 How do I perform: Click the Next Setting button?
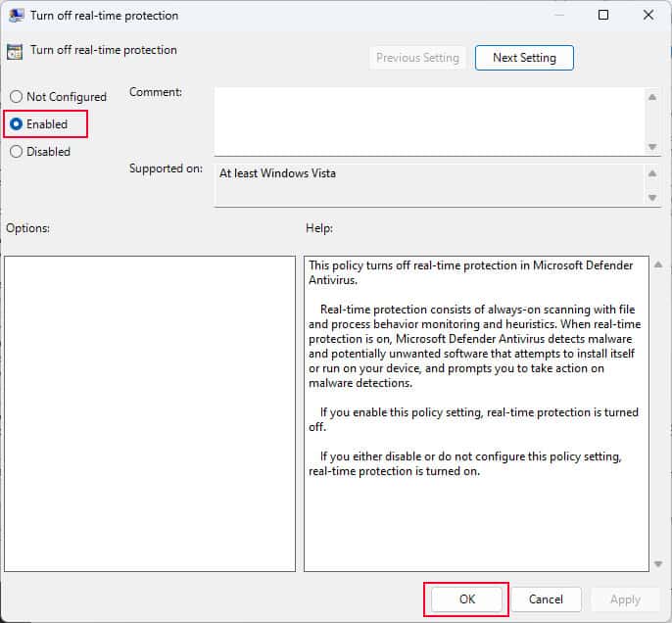[524, 58]
